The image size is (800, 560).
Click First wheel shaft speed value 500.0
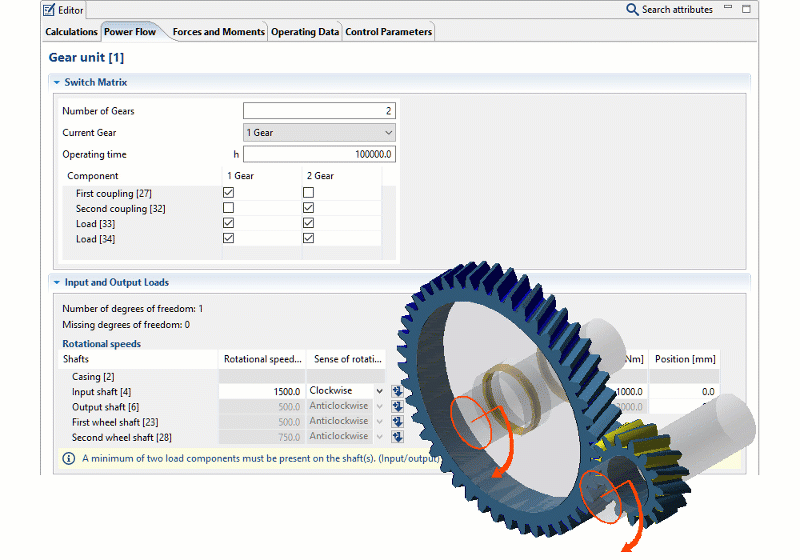pos(262,422)
